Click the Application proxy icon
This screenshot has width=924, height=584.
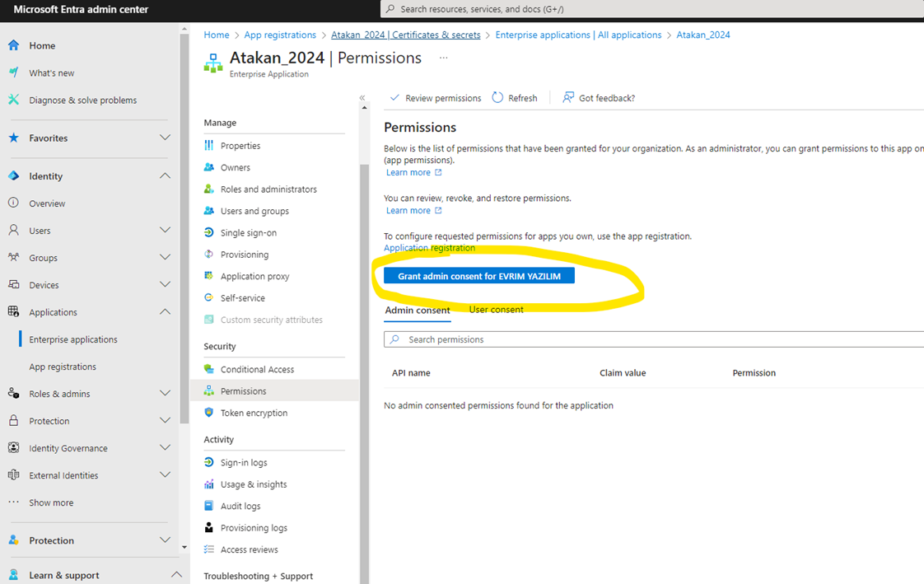(x=208, y=276)
